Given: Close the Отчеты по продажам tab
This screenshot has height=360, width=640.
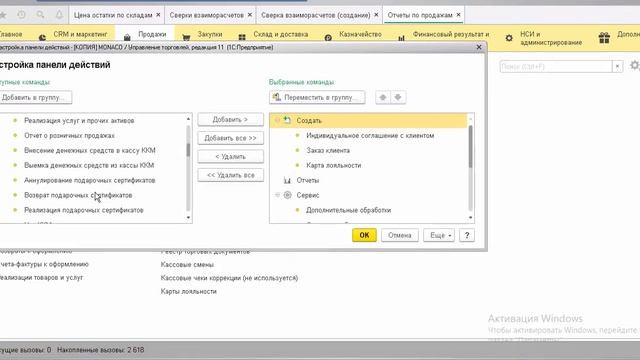Looking at the screenshot, I should 458,15.
